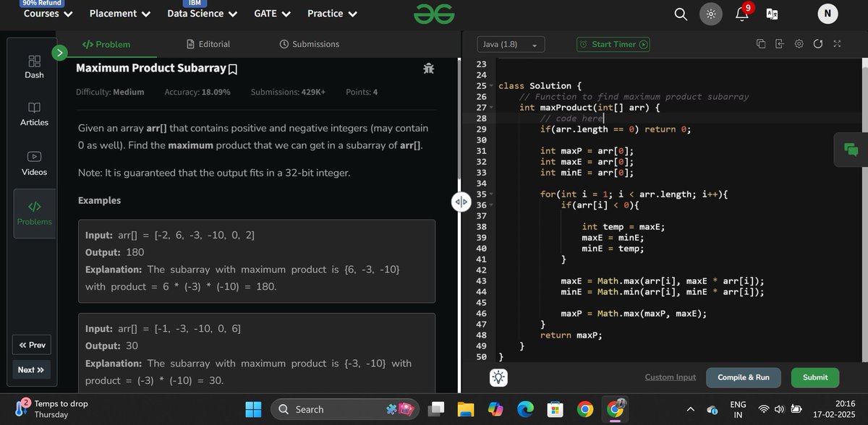The height and width of the screenshot is (425, 868).
Task: Click the 'Accuracy: 18.09%' text
Action: [x=197, y=93]
